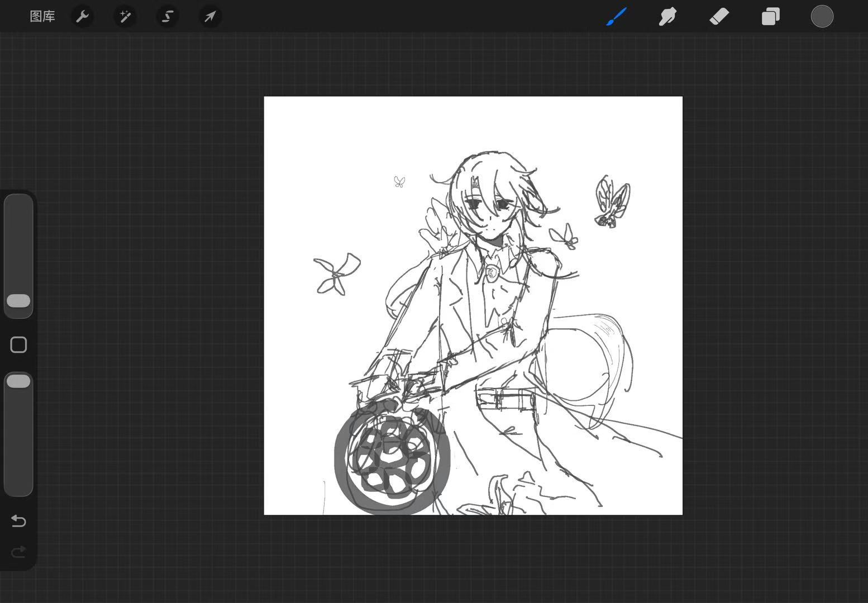
Task: Tap the square Modify button on sidebar
Action: tap(18, 345)
